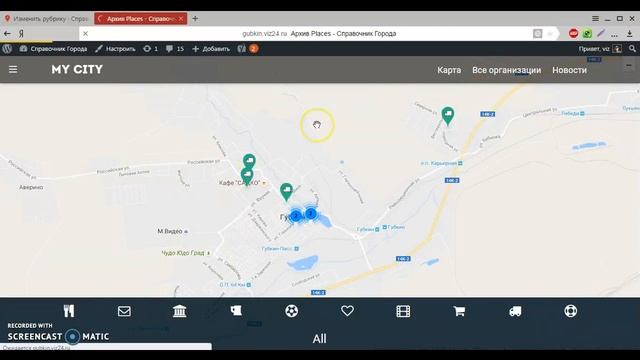The image size is (640, 360).
Task: Open the Привет, viz user menu
Action: [x=600, y=49]
